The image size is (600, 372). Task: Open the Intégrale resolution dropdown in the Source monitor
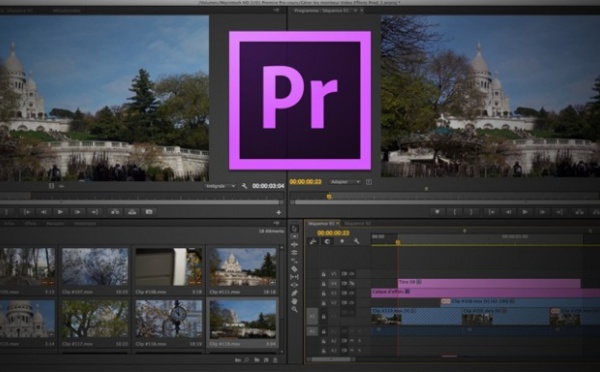point(220,186)
